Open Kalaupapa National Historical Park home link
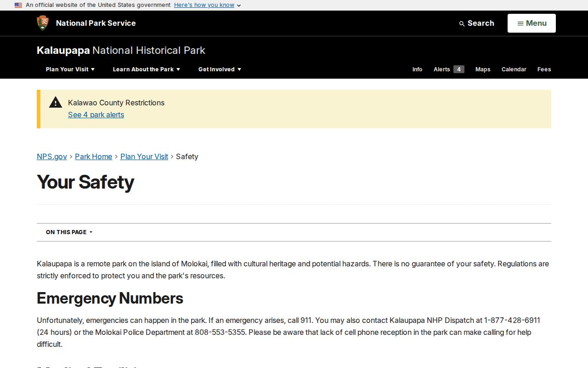The height and width of the screenshot is (368, 588). (x=121, y=50)
